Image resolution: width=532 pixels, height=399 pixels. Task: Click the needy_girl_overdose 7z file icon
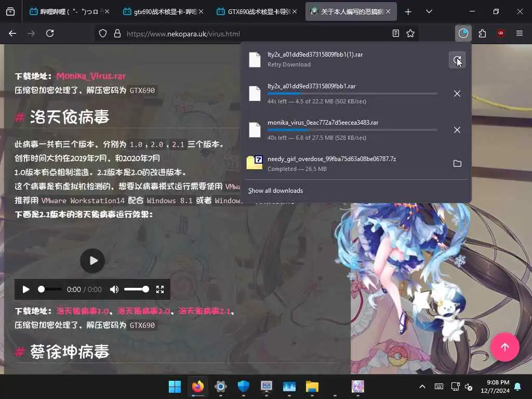[255, 163]
